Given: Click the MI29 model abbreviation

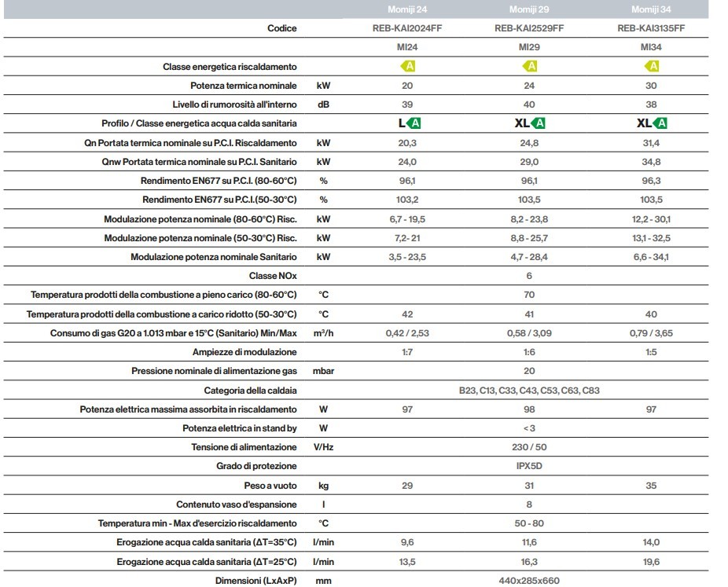Looking at the screenshot, I should [x=529, y=47].
